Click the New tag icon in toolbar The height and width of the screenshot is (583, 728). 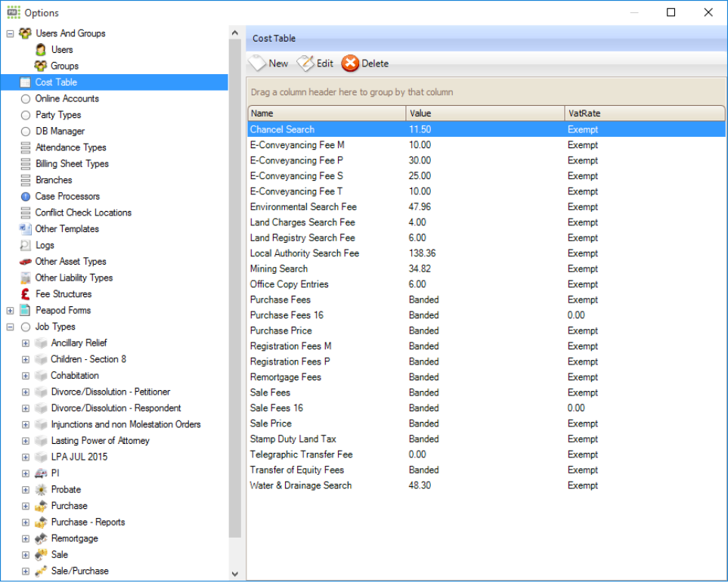click(258, 64)
